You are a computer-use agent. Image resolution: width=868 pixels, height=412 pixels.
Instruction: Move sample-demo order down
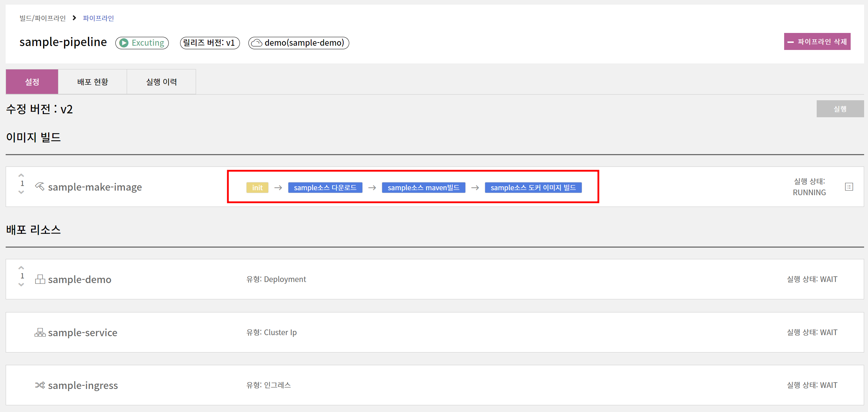coord(21,285)
